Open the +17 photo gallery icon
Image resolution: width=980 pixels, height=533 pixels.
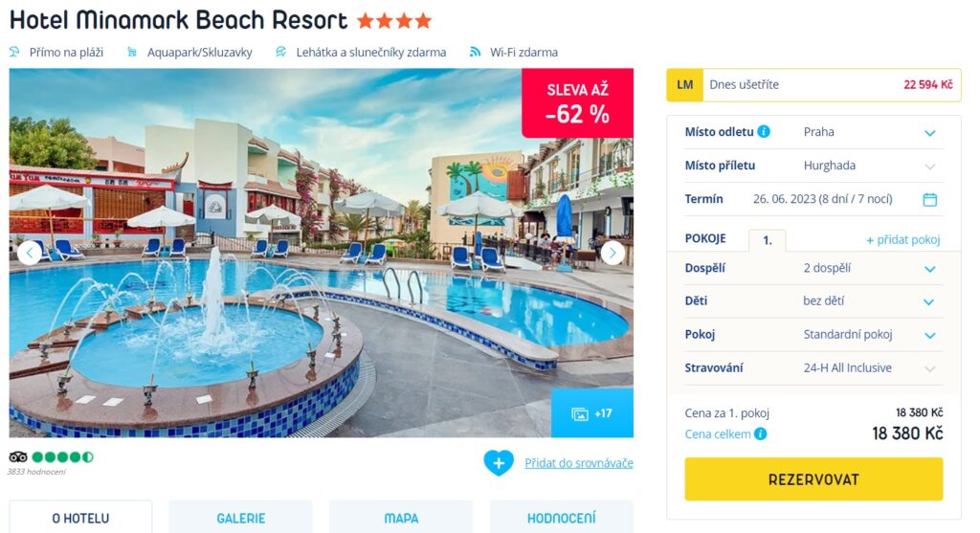tap(579, 414)
